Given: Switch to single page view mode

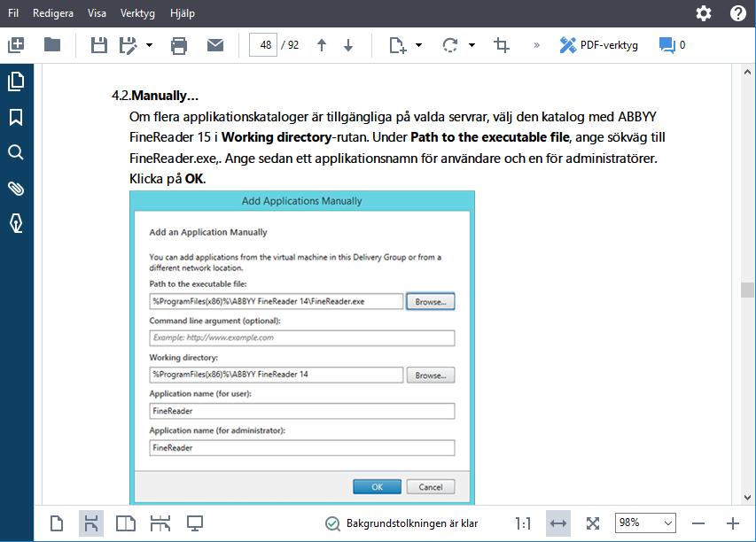Looking at the screenshot, I should point(57,523).
